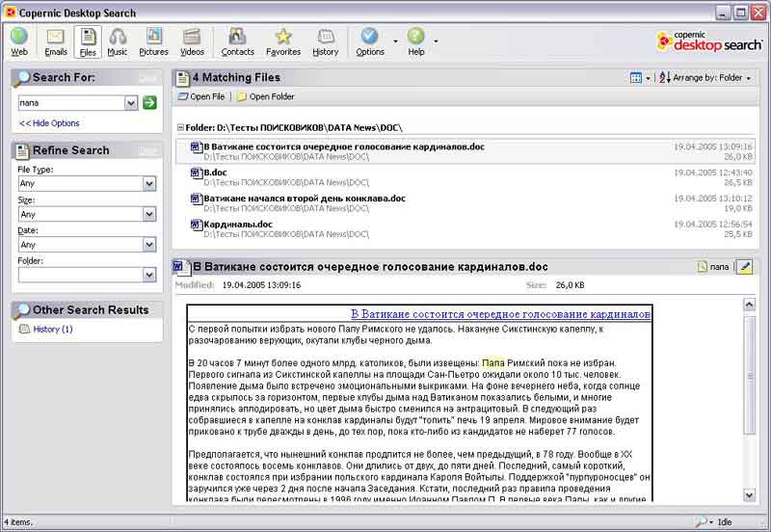Select the Music search category
This screenshot has height=532, width=771.
pos(118,40)
